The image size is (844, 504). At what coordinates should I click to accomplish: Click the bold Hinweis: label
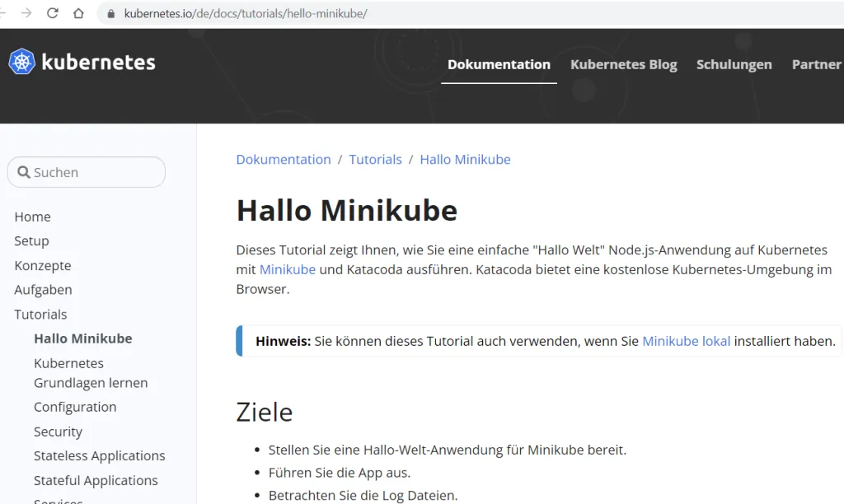(284, 341)
